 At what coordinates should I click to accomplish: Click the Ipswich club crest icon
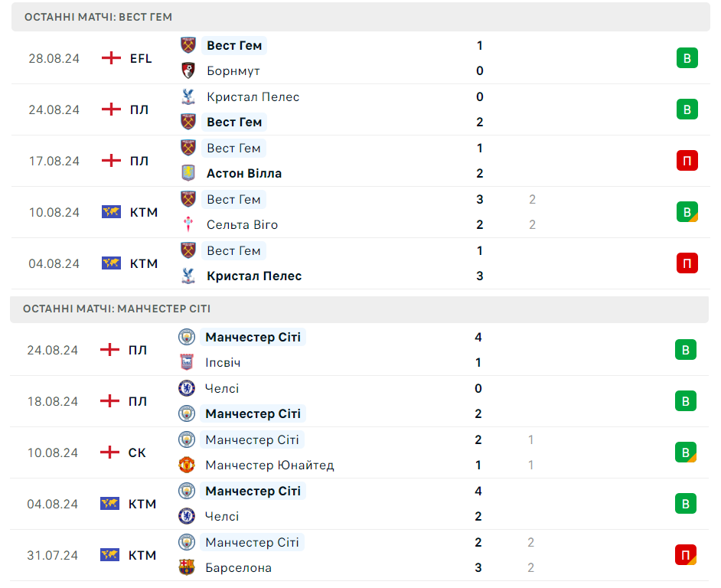pos(187,362)
